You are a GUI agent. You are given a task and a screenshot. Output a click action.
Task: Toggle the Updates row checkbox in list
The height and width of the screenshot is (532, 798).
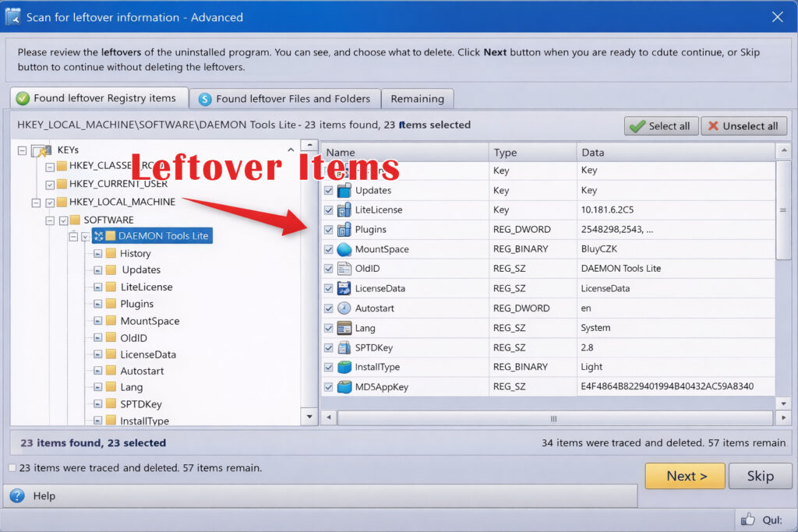click(x=328, y=191)
